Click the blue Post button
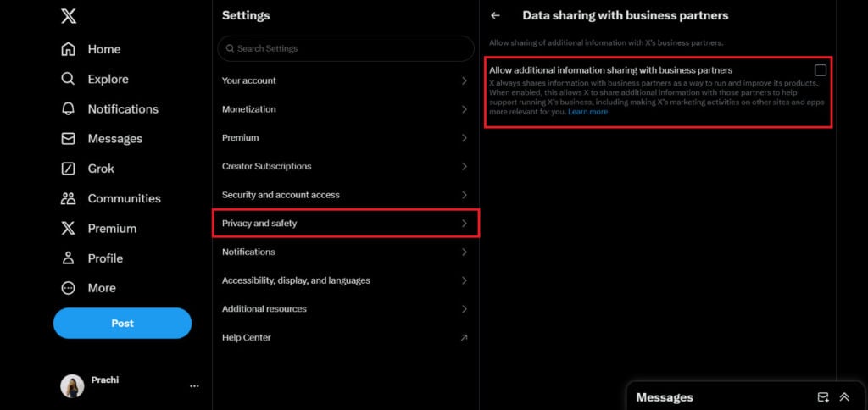This screenshot has width=868, height=410. pyautogui.click(x=122, y=323)
